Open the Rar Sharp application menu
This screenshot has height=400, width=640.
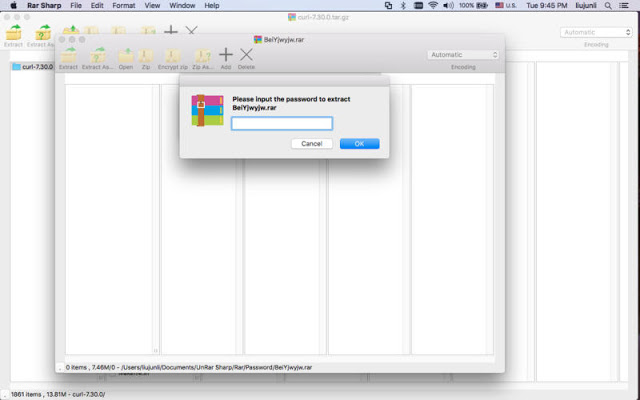tap(44, 6)
